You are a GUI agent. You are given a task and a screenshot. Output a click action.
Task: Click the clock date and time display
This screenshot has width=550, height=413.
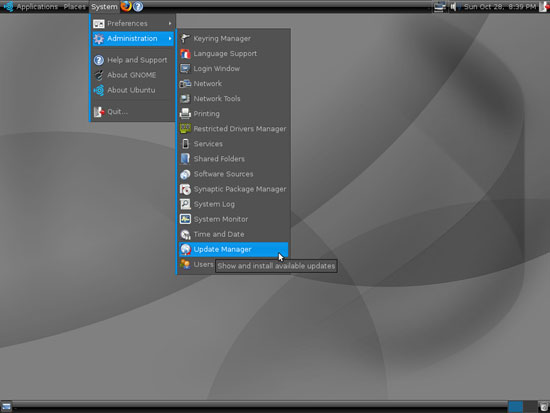pos(500,7)
